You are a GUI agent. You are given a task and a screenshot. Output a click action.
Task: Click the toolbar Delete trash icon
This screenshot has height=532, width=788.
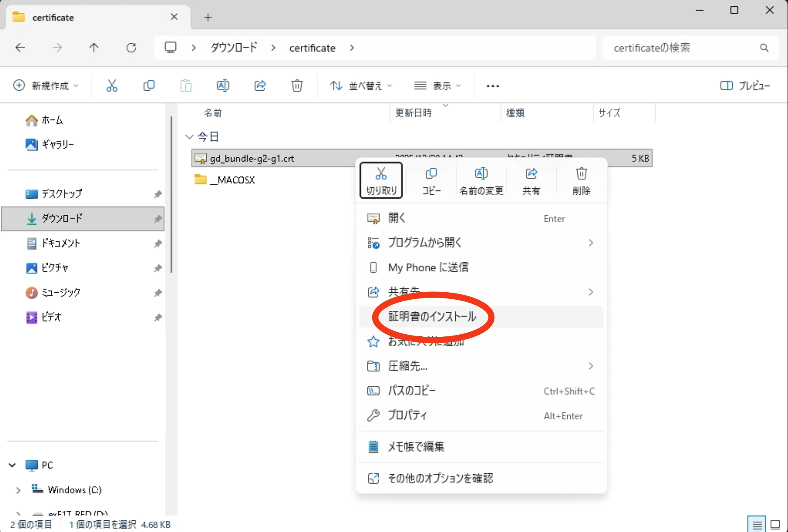pos(297,86)
